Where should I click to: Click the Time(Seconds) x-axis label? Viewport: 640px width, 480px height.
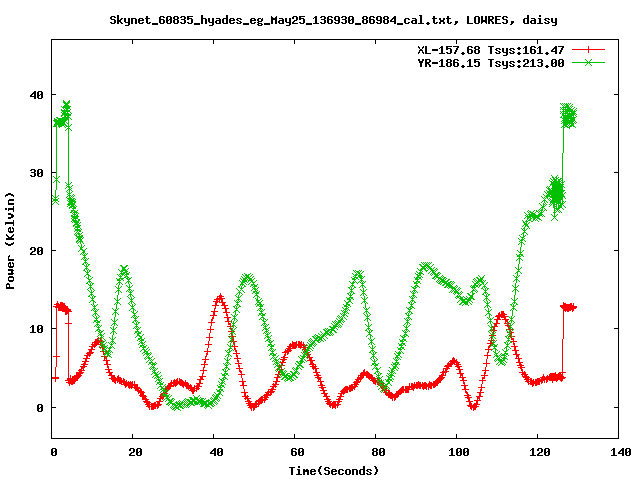click(x=333, y=471)
